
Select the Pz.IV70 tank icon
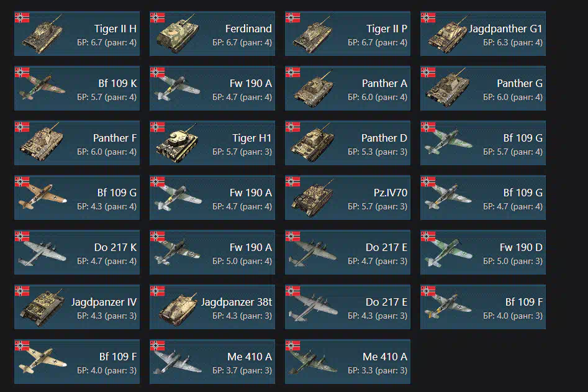(x=313, y=198)
